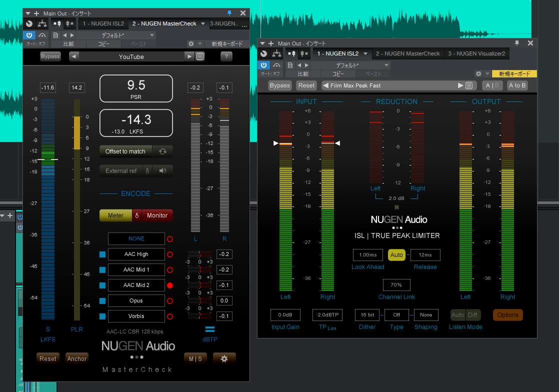Click External ref delta icon
This screenshot has height=392, width=559.
pyautogui.click(x=147, y=170)
